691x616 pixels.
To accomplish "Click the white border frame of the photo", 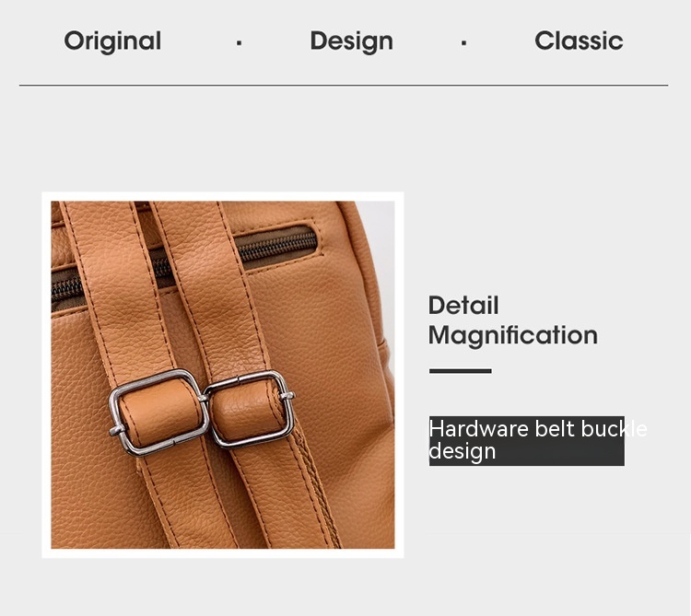I will coord(223,196).
